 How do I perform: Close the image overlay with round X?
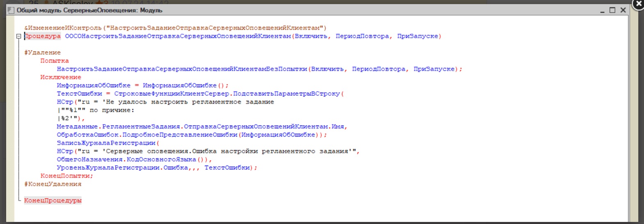coord(638,4)
